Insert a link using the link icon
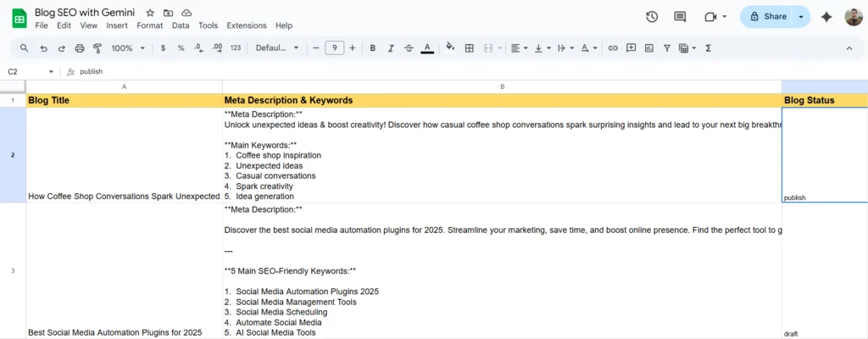868x339 pixels. (613, 48)
